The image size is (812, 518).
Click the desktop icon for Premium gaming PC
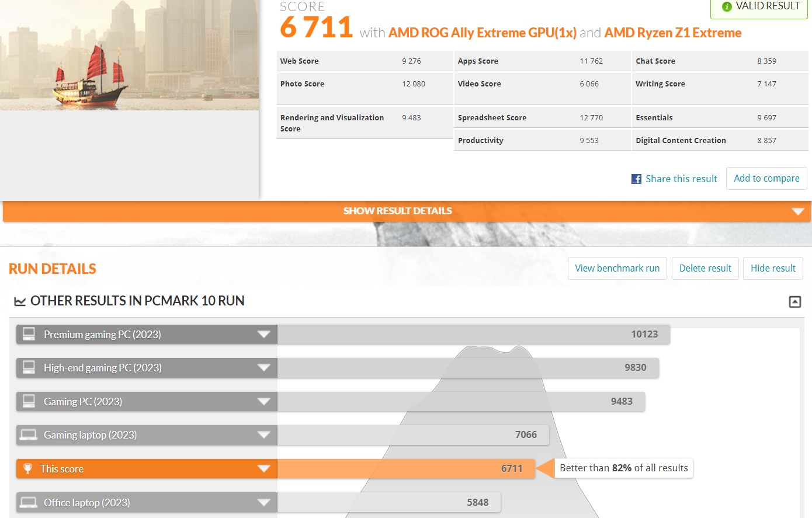(x=29, y=334)
